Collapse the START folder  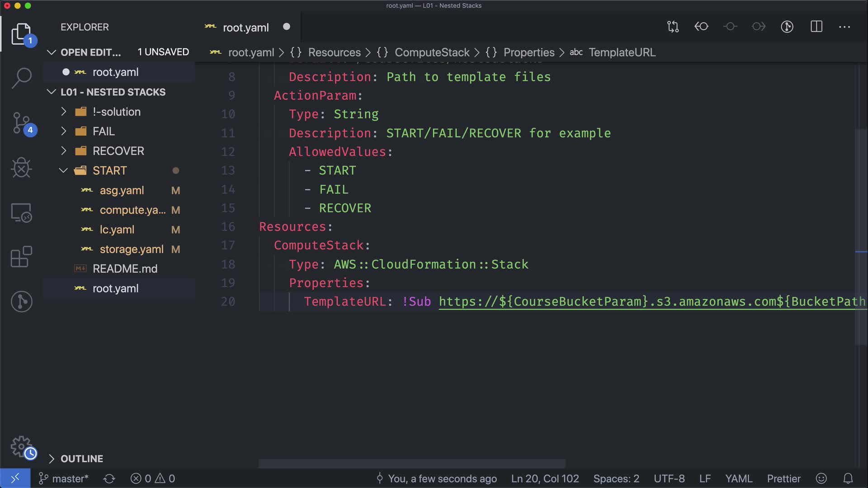click(109, 170)
